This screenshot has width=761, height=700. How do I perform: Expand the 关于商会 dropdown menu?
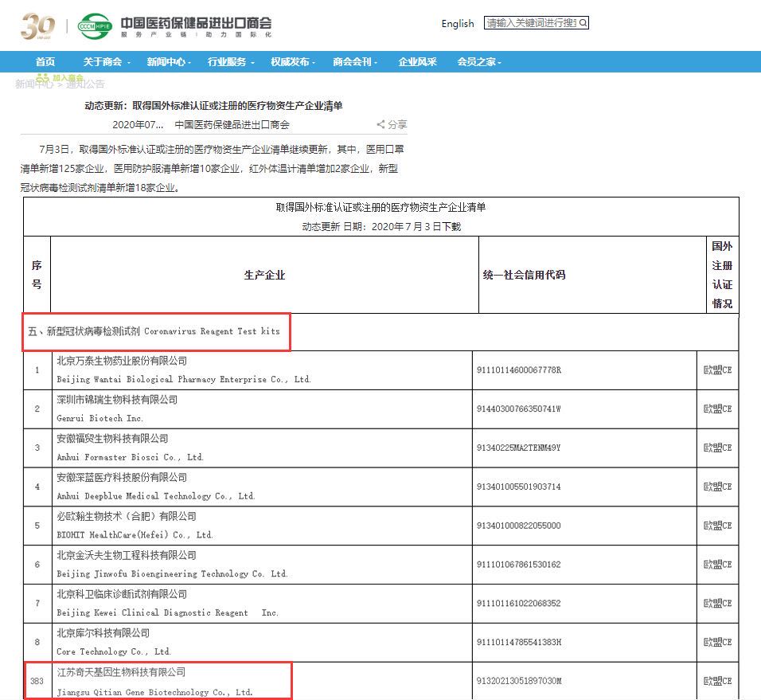(107, 61)
